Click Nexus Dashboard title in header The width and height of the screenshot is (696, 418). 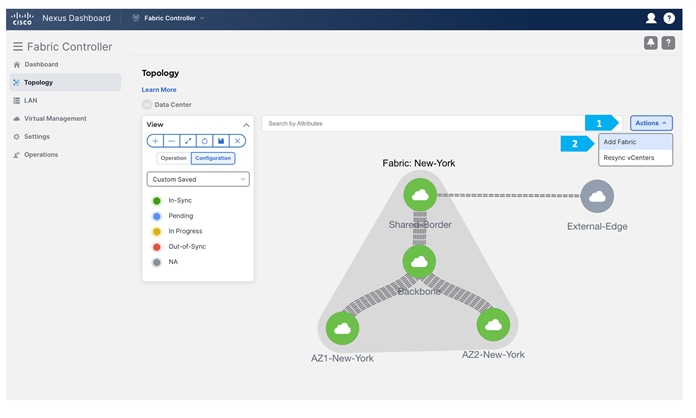pyautogui.click(x=76, y=18)
